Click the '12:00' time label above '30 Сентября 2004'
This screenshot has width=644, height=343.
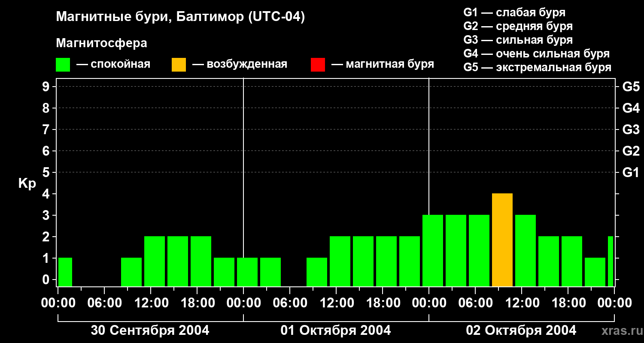point(151,303)
